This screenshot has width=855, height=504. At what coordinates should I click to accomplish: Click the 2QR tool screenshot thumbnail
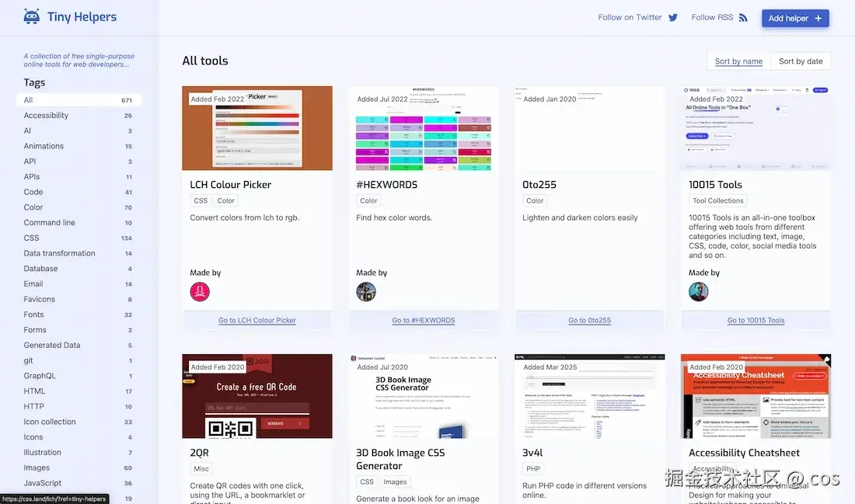pos(256,395)
